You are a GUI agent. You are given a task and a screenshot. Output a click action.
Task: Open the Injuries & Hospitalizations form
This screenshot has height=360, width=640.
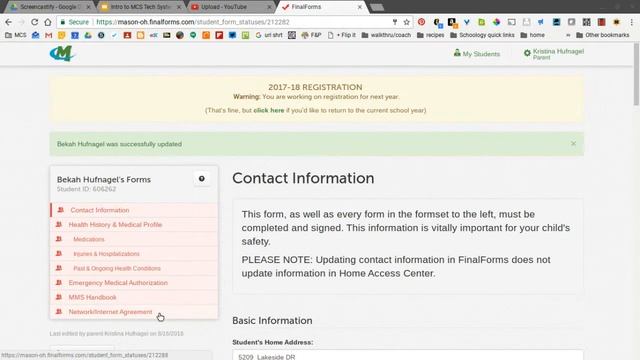pyautogui.click(x=134, y=253)
